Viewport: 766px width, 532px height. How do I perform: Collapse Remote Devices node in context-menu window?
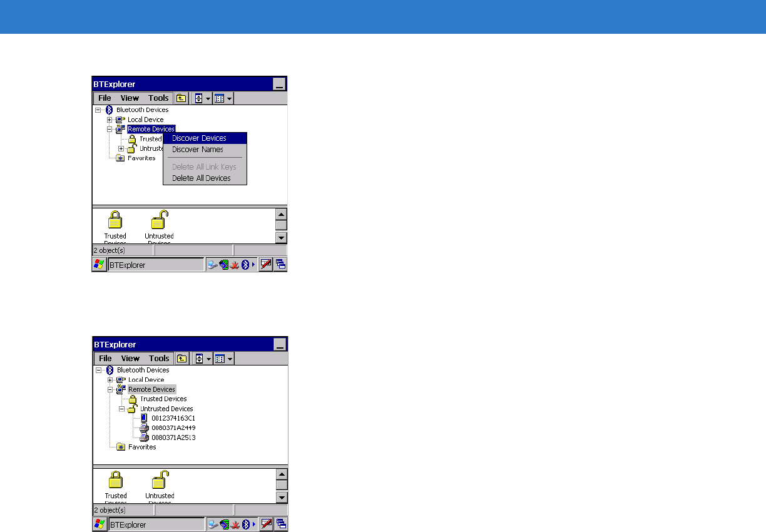pos(110,129)
